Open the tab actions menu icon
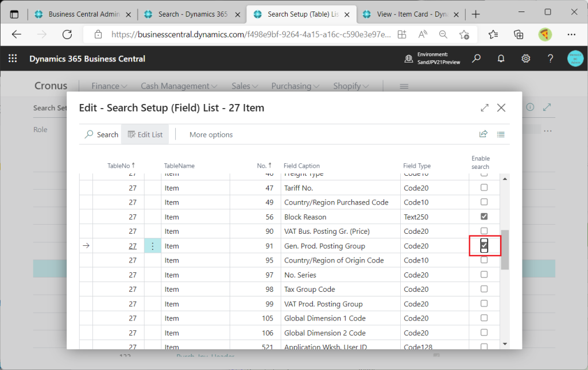Viewport: 588px width, 370px height. [x=14, y=14]
